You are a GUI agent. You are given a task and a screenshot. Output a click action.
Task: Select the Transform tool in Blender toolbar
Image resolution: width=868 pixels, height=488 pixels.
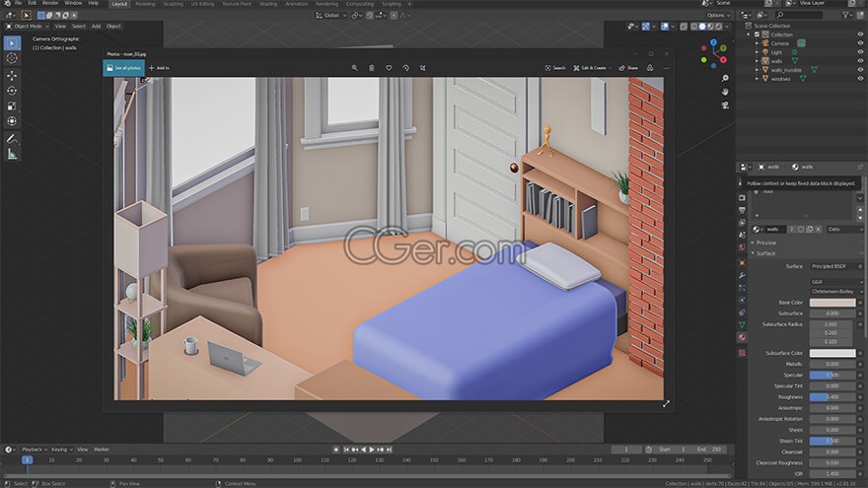point(12,121)
